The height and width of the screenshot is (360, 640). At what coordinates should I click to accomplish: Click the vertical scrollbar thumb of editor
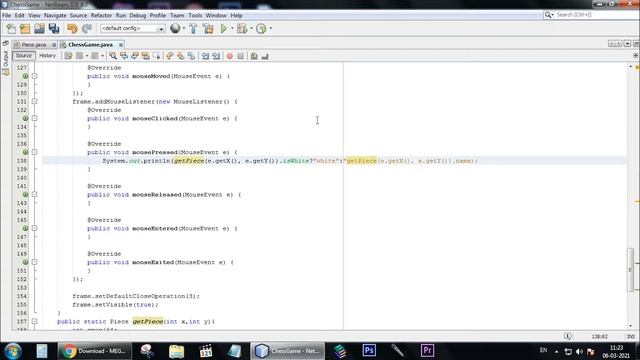631,269
